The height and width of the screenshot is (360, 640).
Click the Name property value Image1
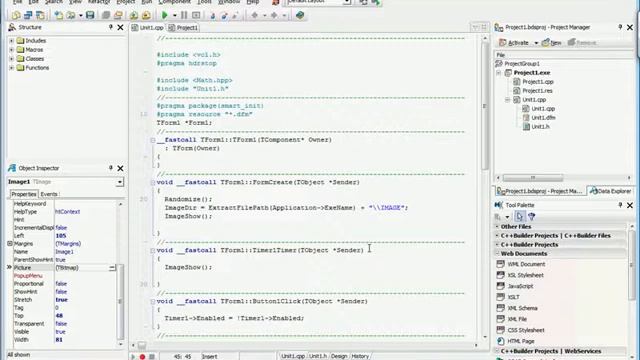(x=64, y=252)
